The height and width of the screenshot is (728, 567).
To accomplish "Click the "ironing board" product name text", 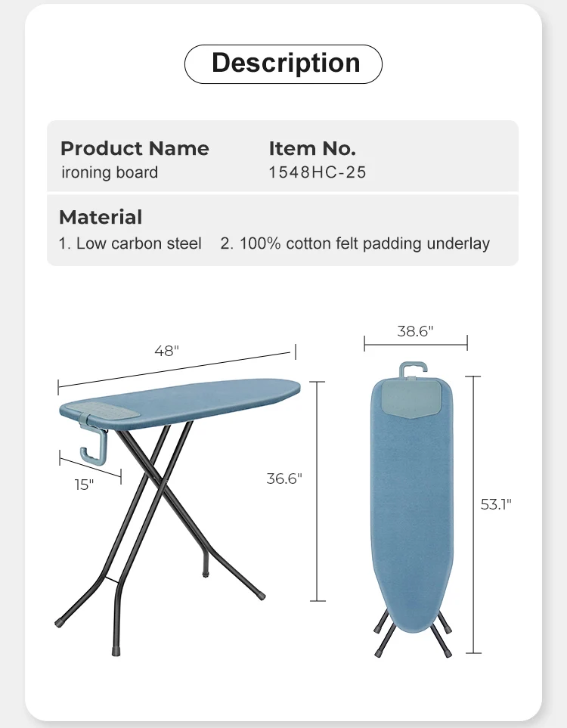I will pyautogui.click(x=110, y=172).
